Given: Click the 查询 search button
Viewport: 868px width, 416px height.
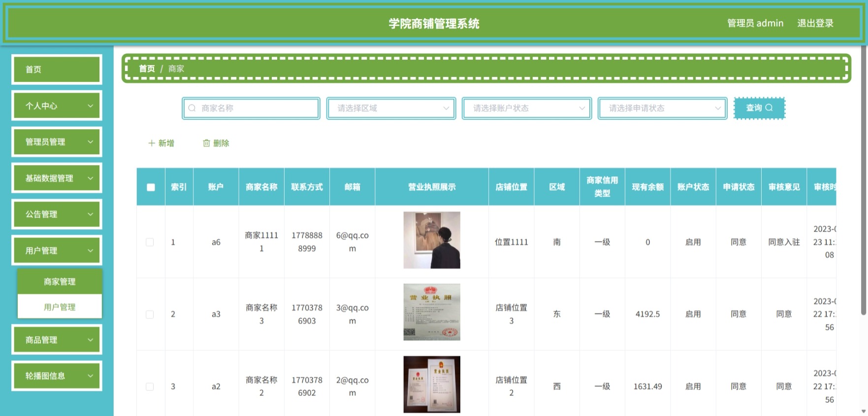Looking at the screenshot, I should pyautogui.click(x=759, y=108).
